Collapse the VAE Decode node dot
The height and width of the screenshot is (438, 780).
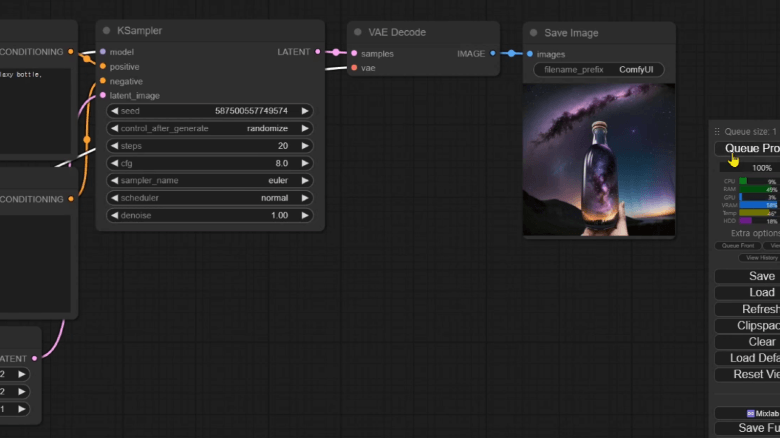click(360, 32)
